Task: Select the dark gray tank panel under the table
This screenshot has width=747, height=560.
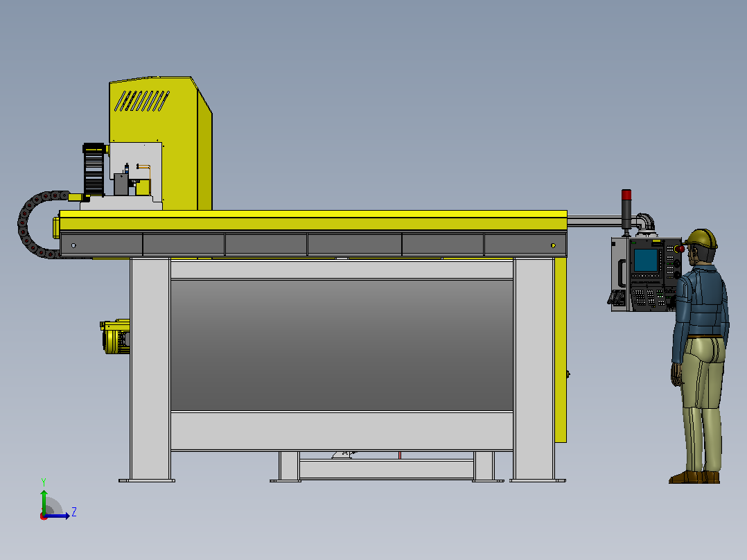Action: [x=342, y=345]
